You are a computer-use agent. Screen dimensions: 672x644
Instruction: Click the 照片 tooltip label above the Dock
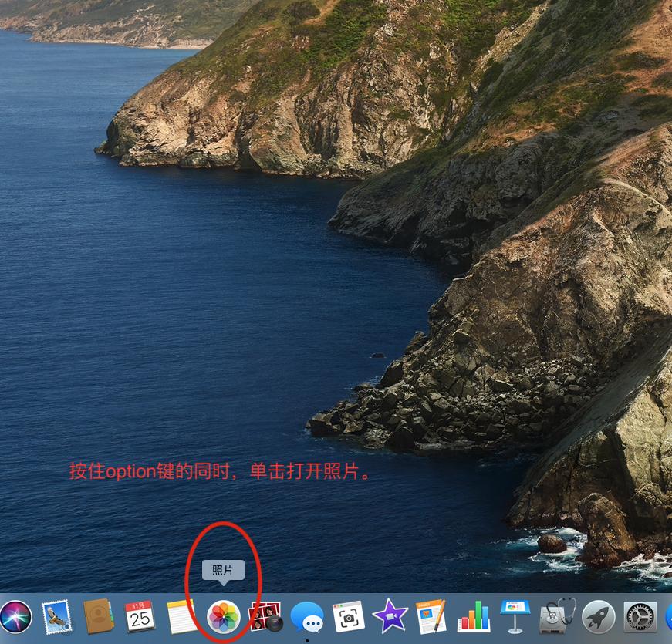224,571
